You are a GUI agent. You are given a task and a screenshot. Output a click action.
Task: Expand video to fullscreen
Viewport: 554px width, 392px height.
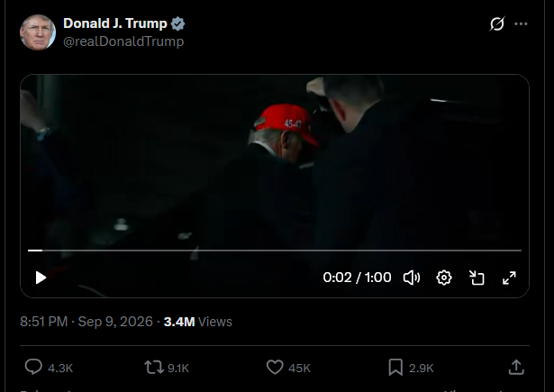(x=509, y=278)
